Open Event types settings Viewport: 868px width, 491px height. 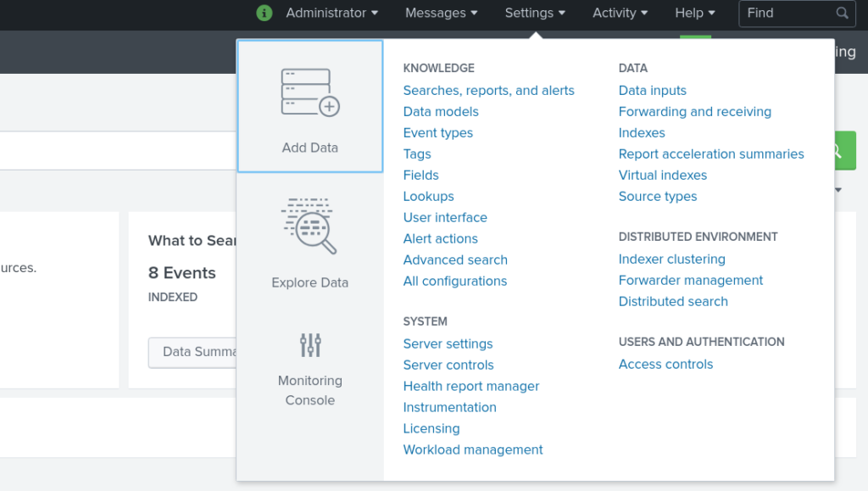[x=438, y=133]
